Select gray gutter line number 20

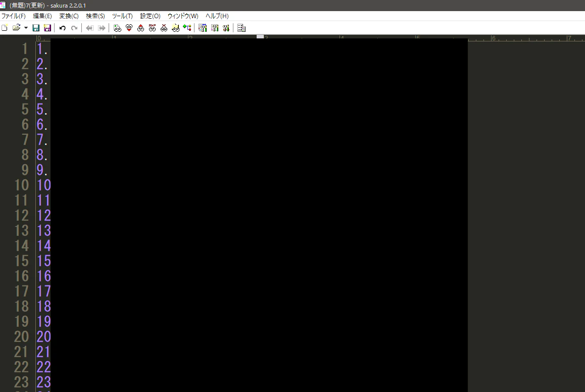pos(21,337)
